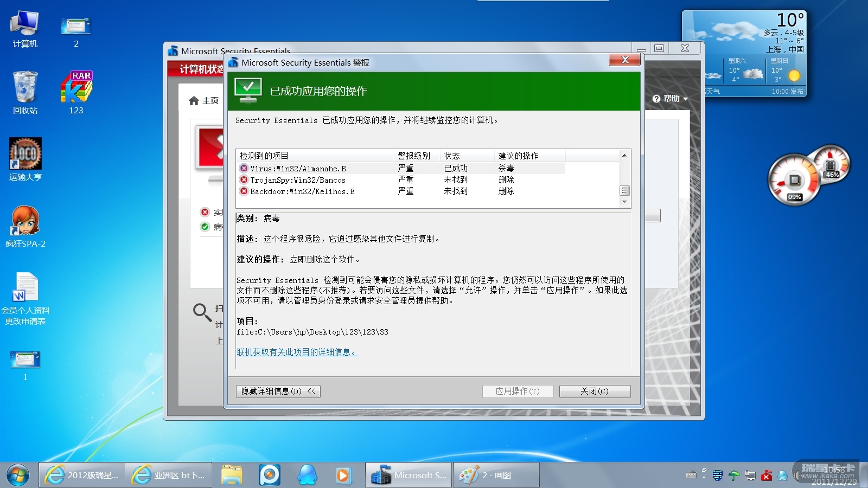Viewport: 868px width, 488px height.
Task: Open the 回收站 recycle bin icon
Action: (x=25, y=93)
